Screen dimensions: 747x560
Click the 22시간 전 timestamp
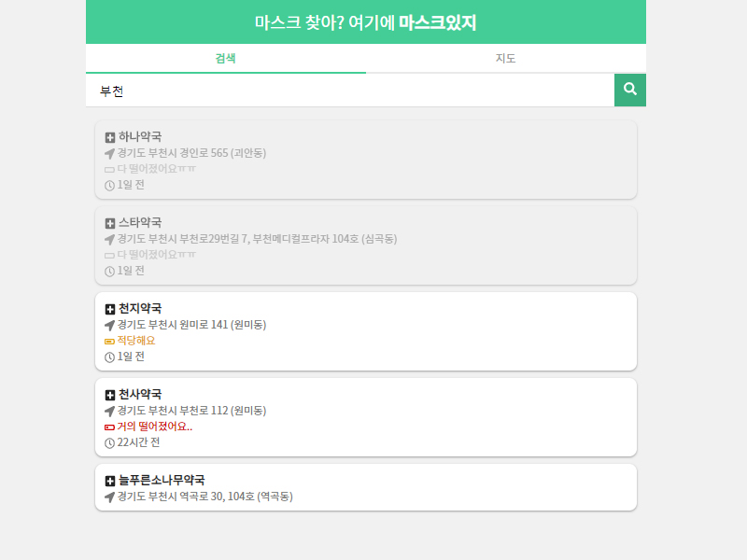click(x=138, y=442)
